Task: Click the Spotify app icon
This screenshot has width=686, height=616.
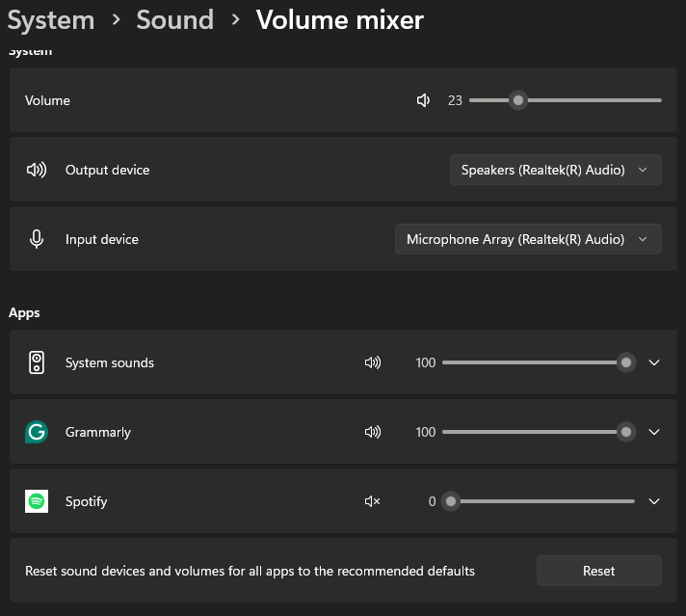Action: tap(37, 501)
